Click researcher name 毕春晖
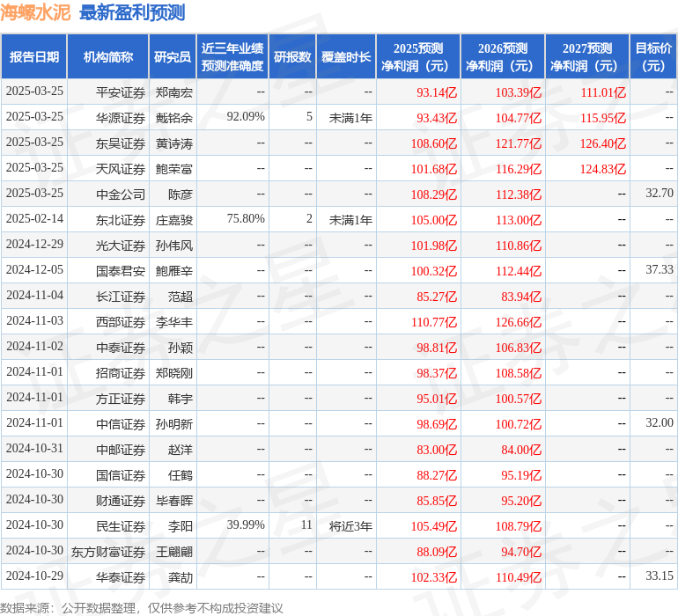This screenshot has height=616, width=678. click(174, 501)
